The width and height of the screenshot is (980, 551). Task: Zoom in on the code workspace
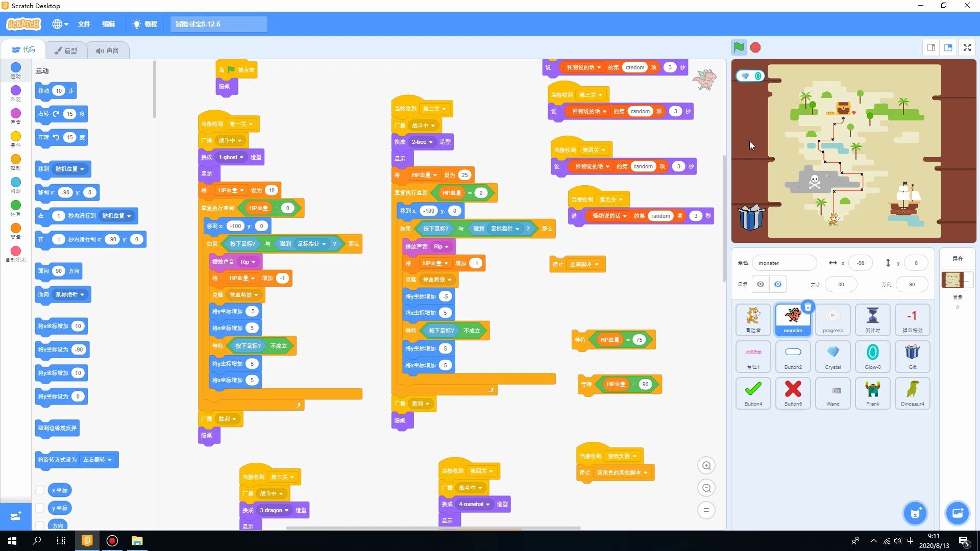coord(706,465)
